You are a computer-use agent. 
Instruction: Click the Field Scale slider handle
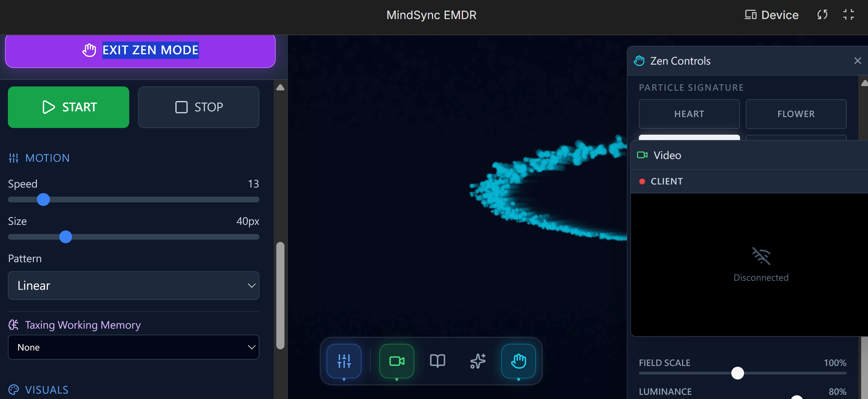pos(737,373)
